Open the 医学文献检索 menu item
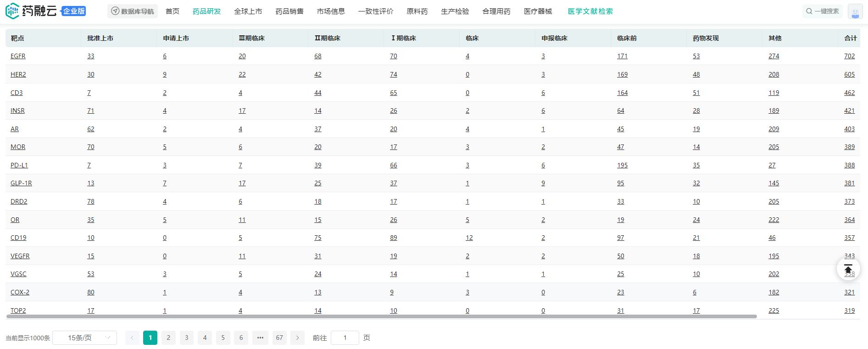The width and height of the screenshot is (868, 349). 590,11
